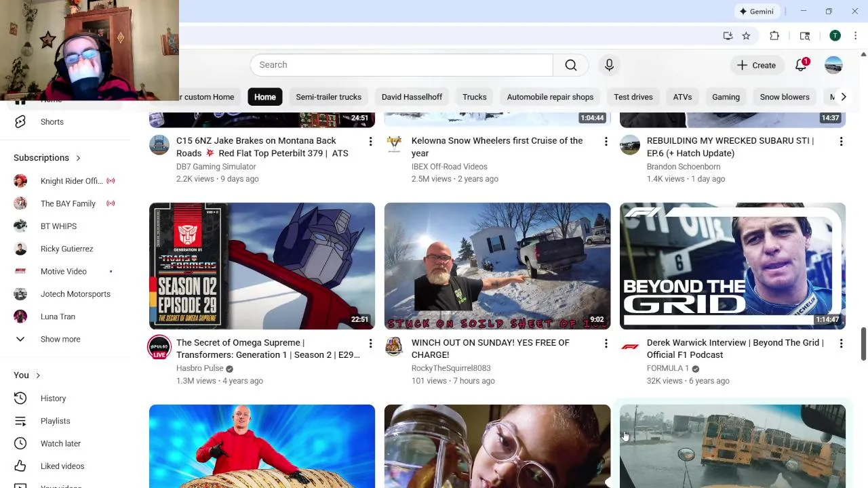
Task: Open IBEX Off-Road Videos channel avatar
Action: point(394,145)
